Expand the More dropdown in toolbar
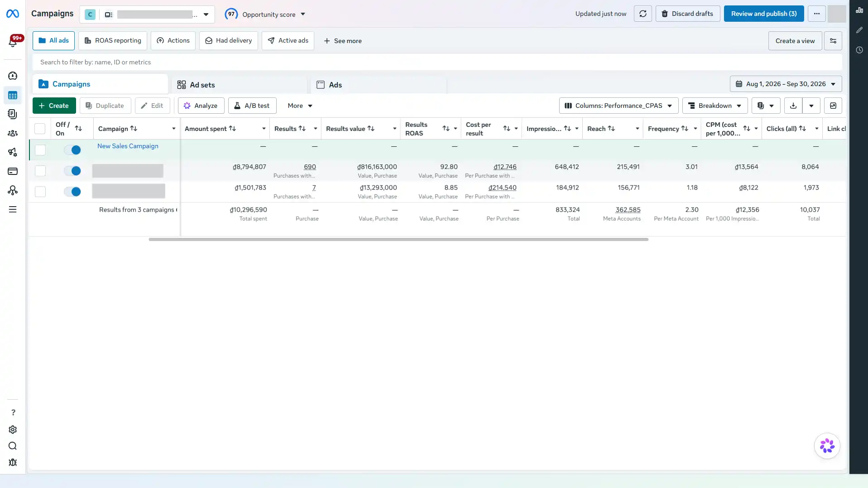Image resolution: width=868 pixels, height=488 pixels. [x=300, y=106]
